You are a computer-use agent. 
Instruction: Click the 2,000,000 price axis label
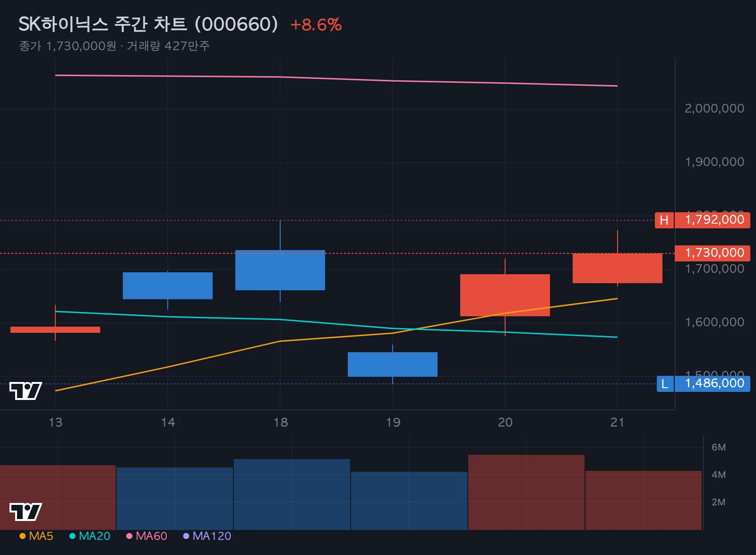714,109
